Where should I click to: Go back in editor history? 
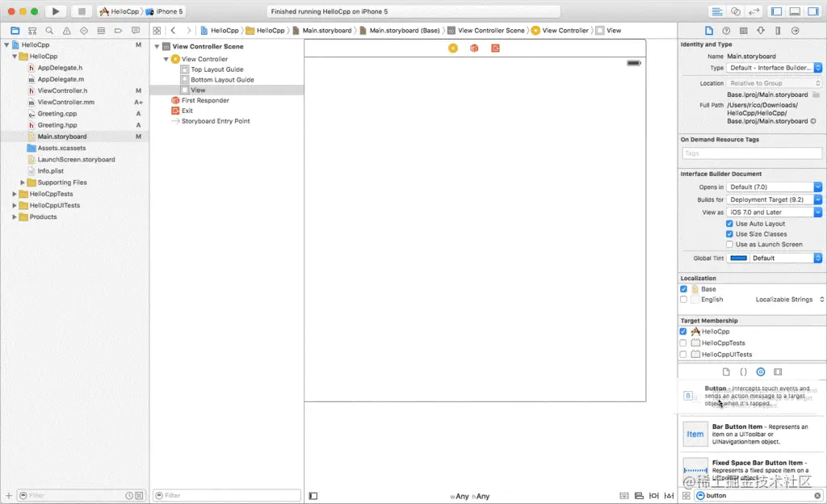pos(173,31)
